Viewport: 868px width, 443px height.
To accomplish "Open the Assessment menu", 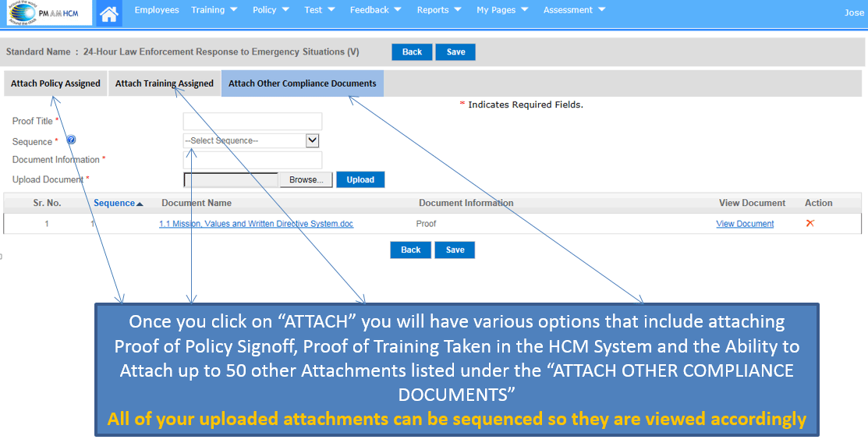I will [x=574, y=10].
